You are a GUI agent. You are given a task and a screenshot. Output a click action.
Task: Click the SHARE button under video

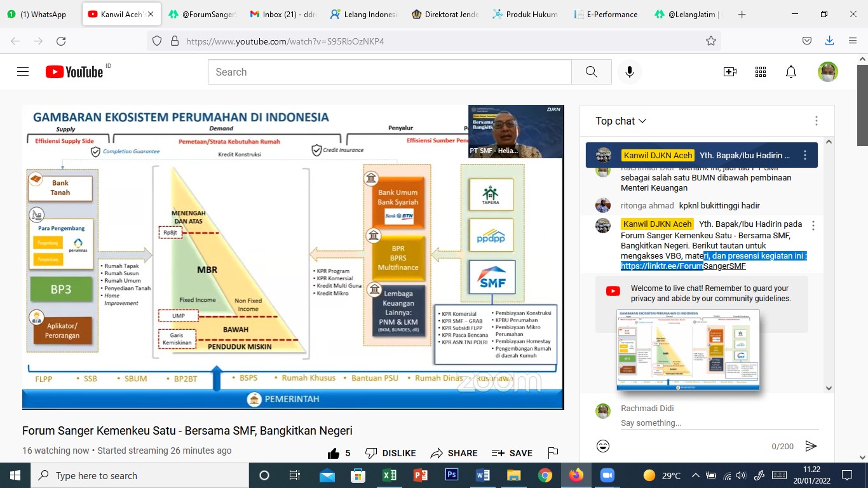click(x=454, y=453)
